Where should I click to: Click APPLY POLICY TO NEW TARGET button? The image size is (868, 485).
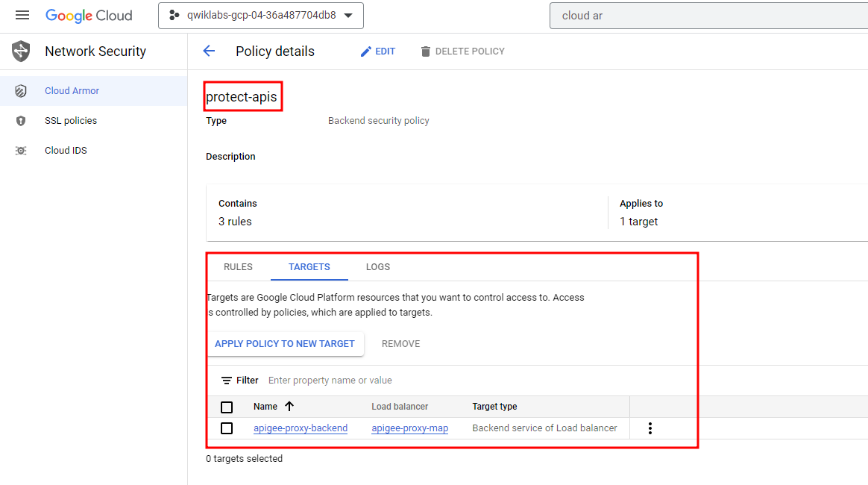tap(285, 344)
